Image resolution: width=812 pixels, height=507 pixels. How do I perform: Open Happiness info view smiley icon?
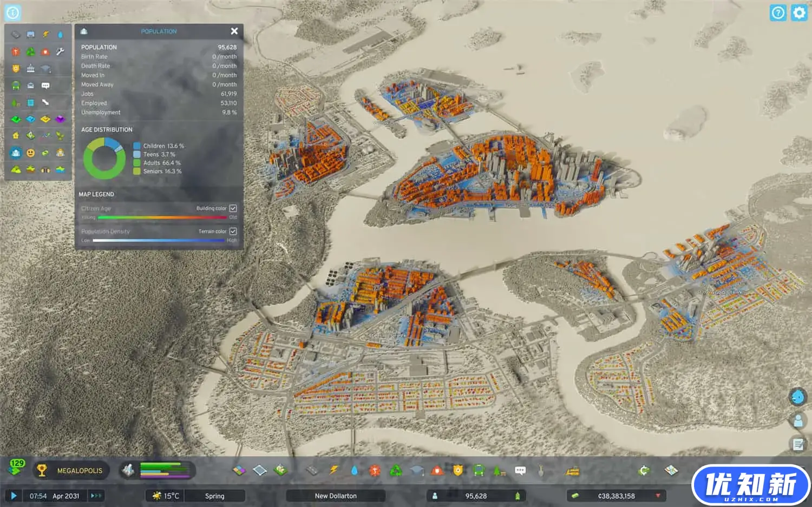point(31,153)
